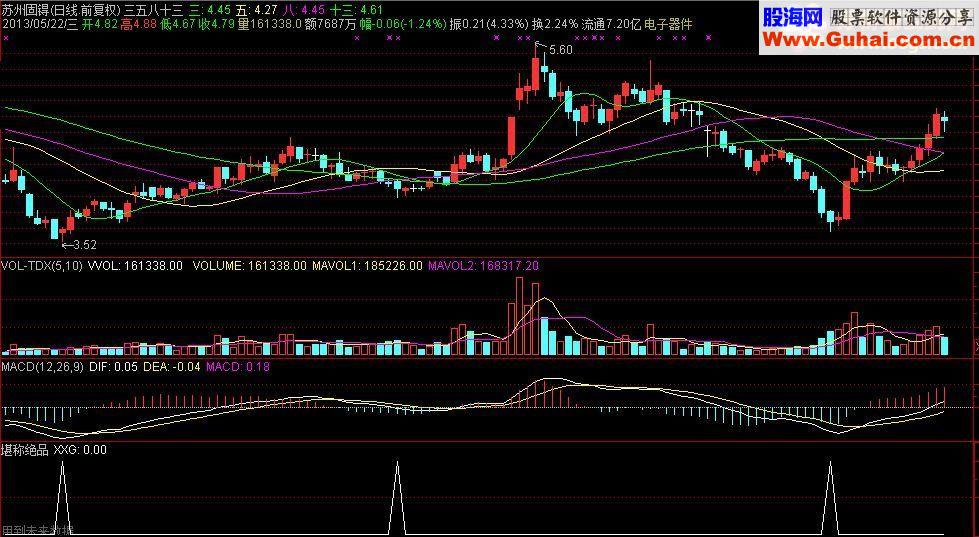
Task: Click the DEA: -0.04 value
Action: click(x=172, y=367)
